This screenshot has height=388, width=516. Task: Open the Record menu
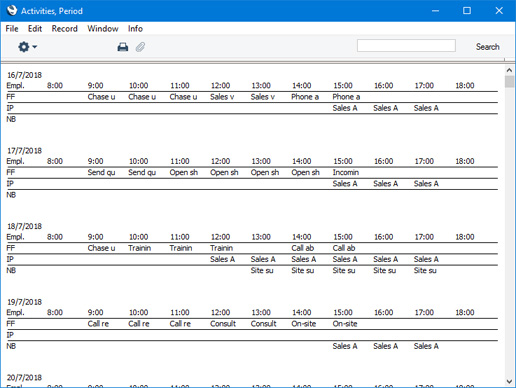65,29
